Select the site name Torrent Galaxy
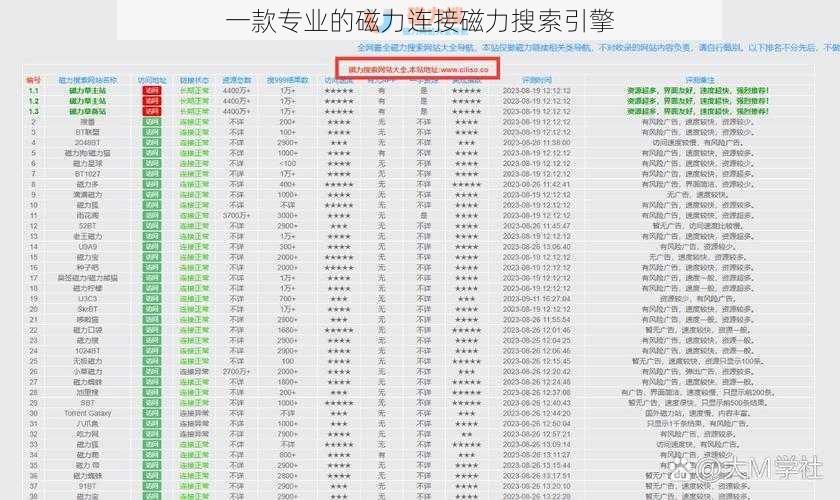 [x=87, y=413]
